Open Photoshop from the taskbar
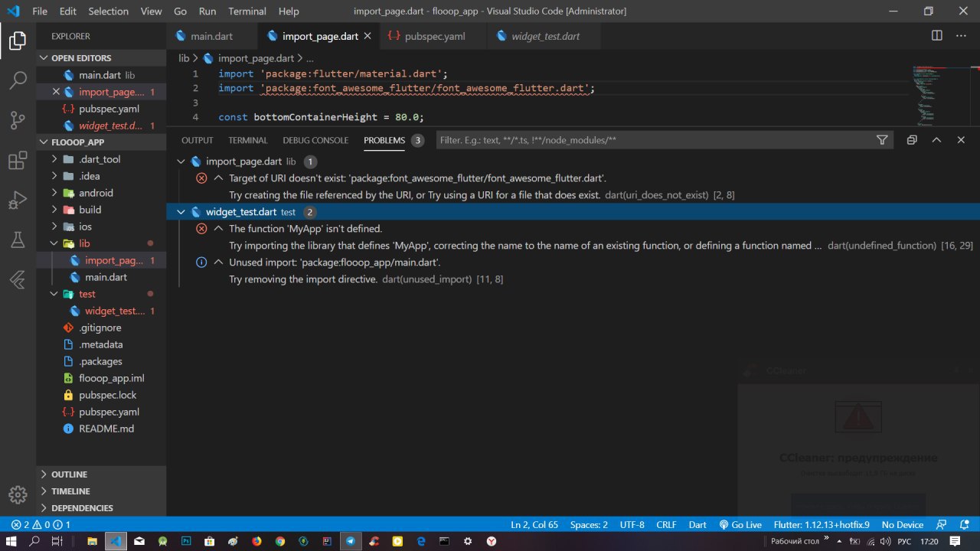The image size is (980, 551). tap(186, 541)
